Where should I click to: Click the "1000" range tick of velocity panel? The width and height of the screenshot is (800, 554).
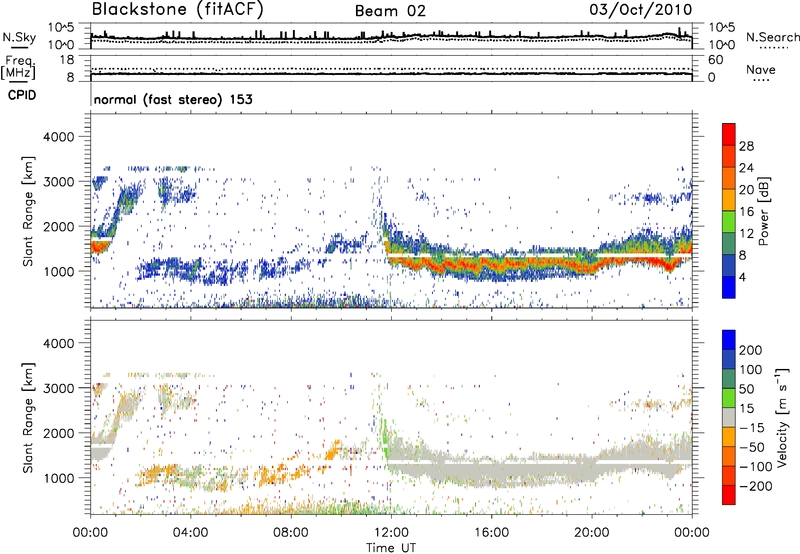click(x=58, y=478)
